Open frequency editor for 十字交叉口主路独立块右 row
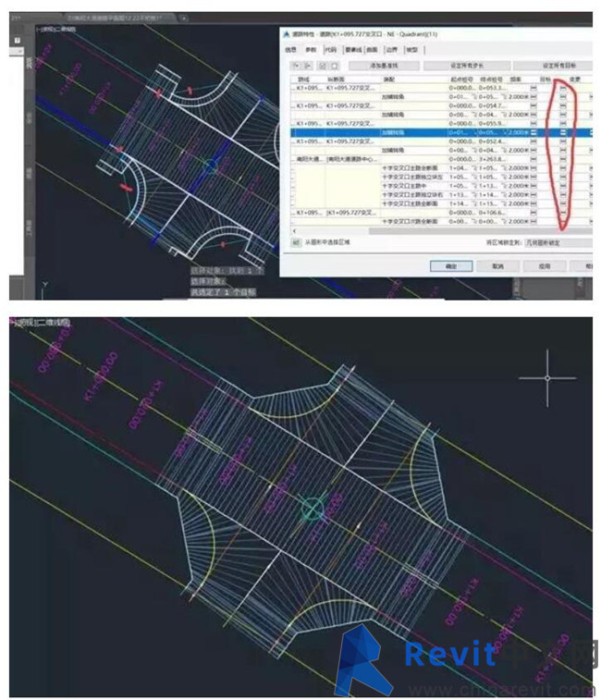 click(x=534, y=194)
